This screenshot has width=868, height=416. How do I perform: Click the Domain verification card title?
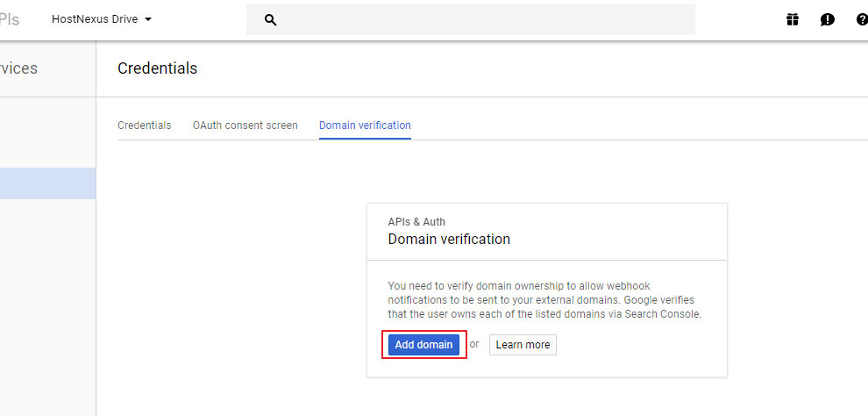449,240
